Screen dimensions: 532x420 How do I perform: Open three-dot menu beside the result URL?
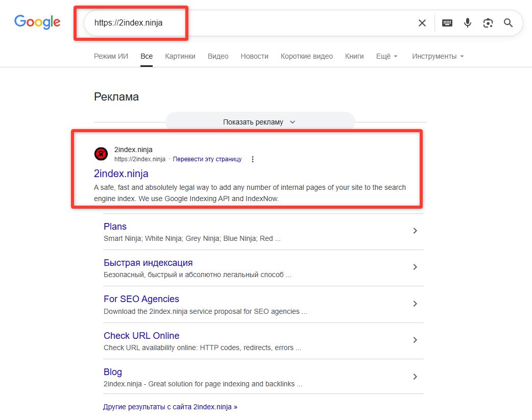click(x=252, y=159)
